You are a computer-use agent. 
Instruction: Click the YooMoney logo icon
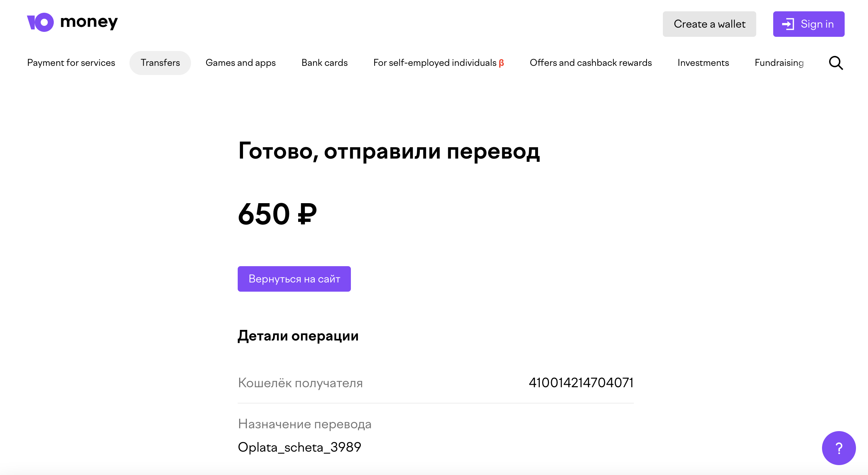[40, 22]
